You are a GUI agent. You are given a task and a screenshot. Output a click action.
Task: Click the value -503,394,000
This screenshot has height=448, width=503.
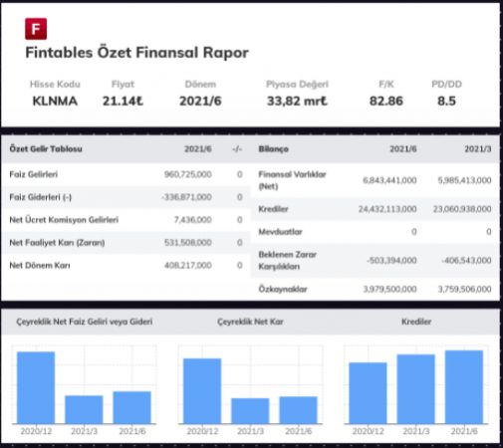click(391, 261)
